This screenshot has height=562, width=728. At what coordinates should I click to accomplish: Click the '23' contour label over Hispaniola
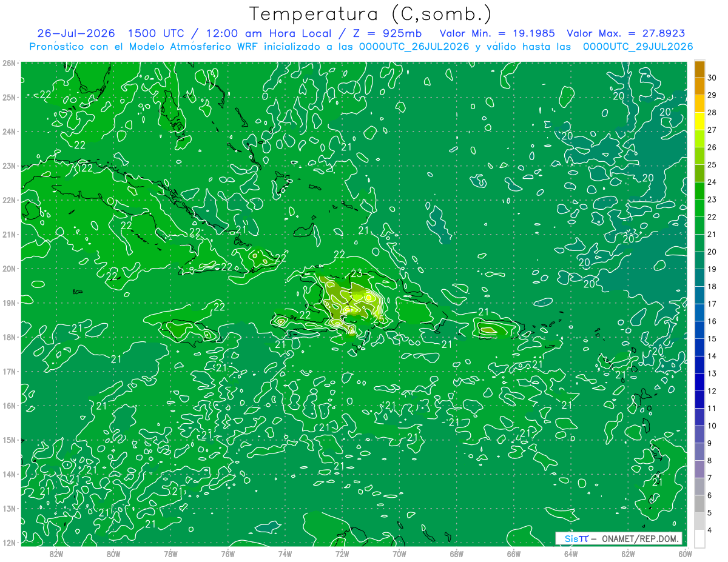[x=357, y=273]
